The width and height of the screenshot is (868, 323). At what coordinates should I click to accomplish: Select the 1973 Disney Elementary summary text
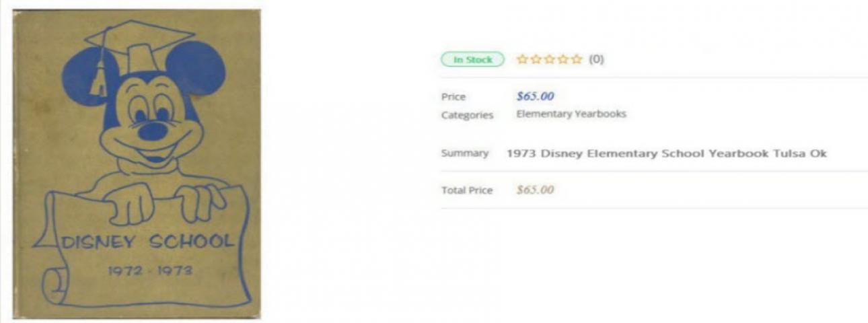point(666,153)
